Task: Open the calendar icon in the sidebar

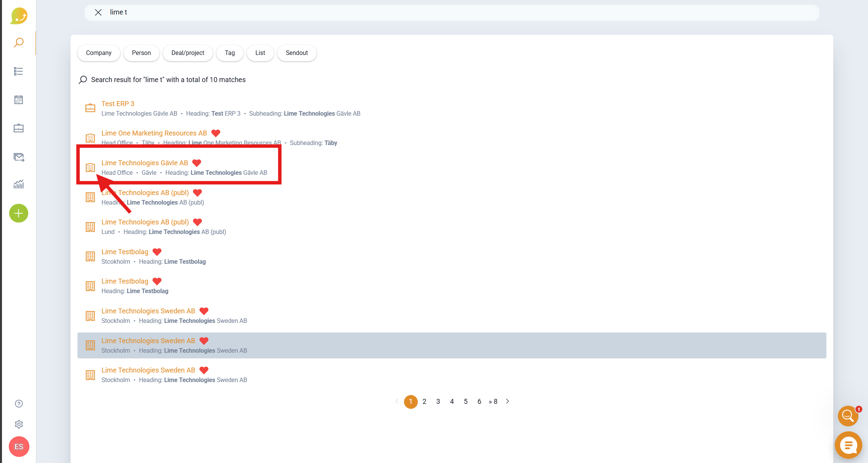Action: click(x=19, y=100)
